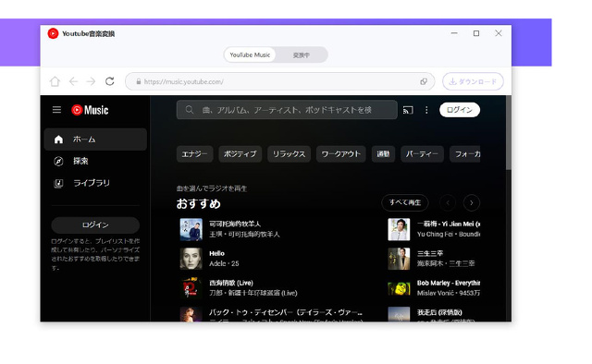Screen dimensions: 592x364
Task: Select the パーティー mood chip
Action: pos(422,154)
